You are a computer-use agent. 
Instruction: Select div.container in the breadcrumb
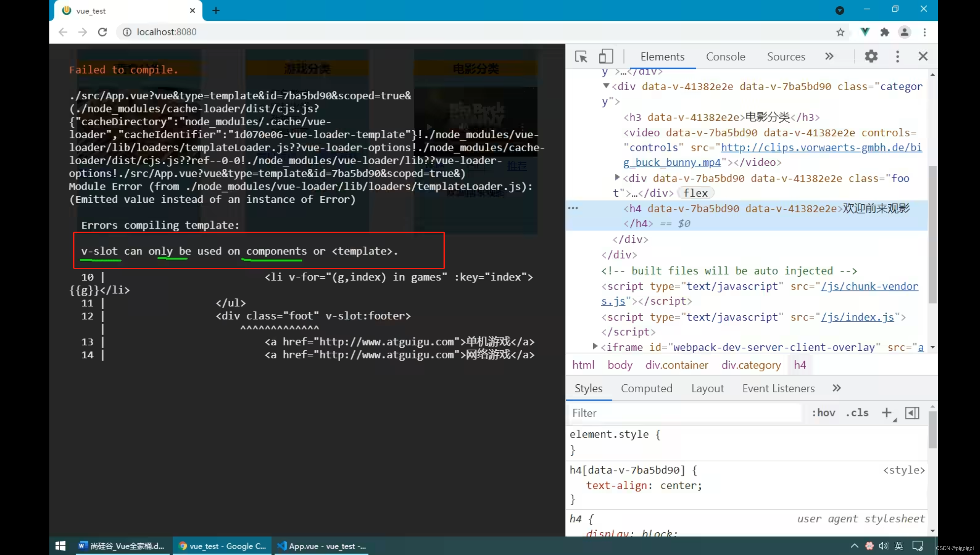[x=676, y=365]
